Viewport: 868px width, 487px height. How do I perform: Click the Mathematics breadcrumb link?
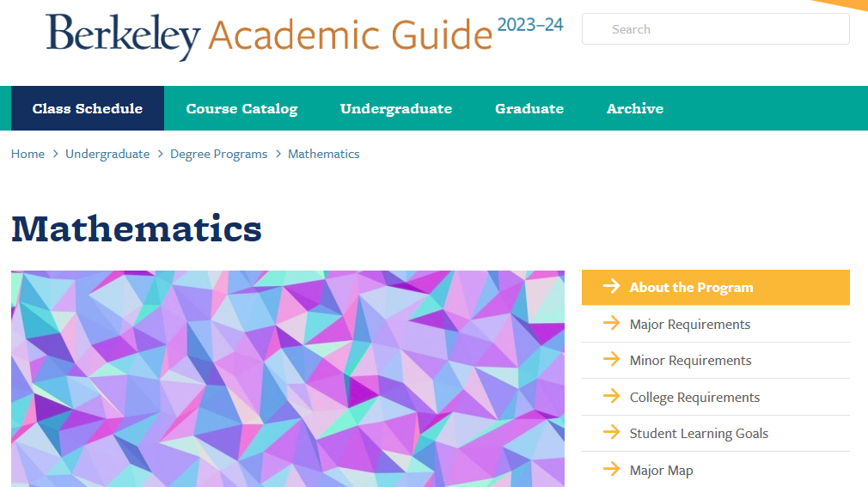pyautogui.click(x=324, y=154)
